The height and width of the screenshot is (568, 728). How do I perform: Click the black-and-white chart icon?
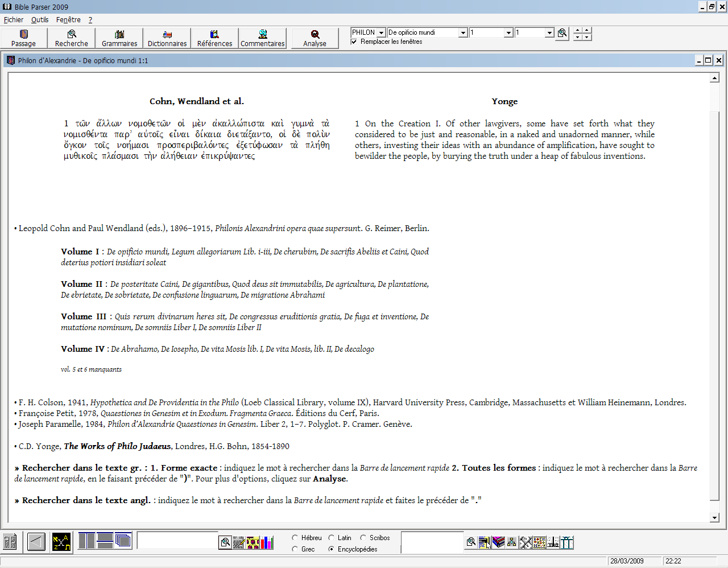tap(553, 542)
